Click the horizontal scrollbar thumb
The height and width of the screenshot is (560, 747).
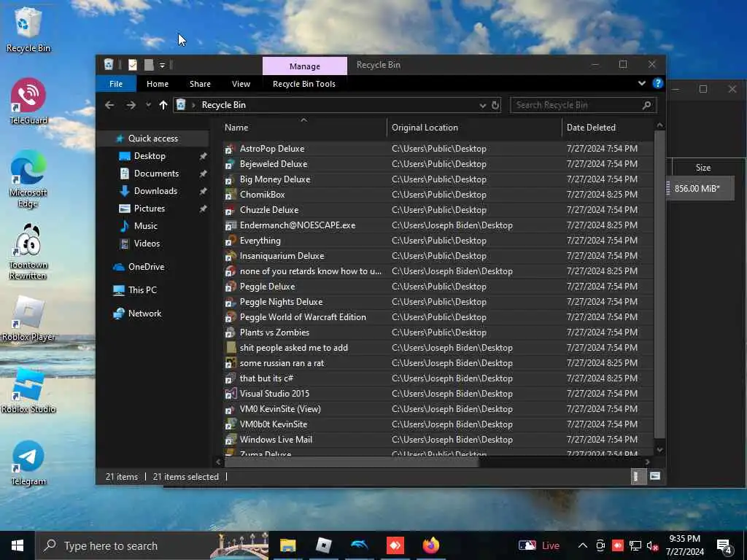point(352,462)
